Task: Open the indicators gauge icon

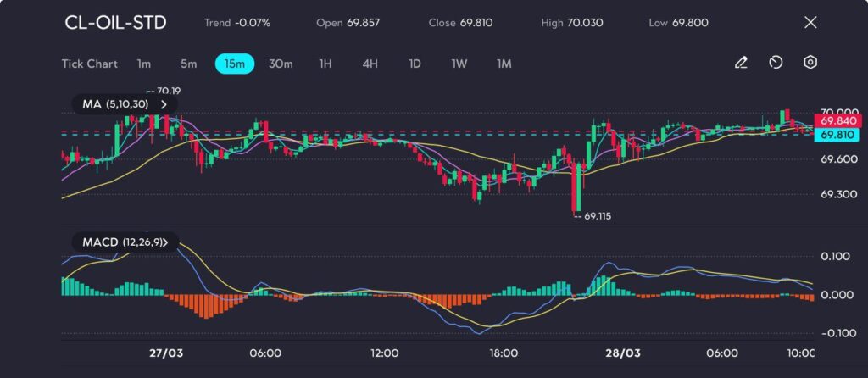Action: (776, 63)
